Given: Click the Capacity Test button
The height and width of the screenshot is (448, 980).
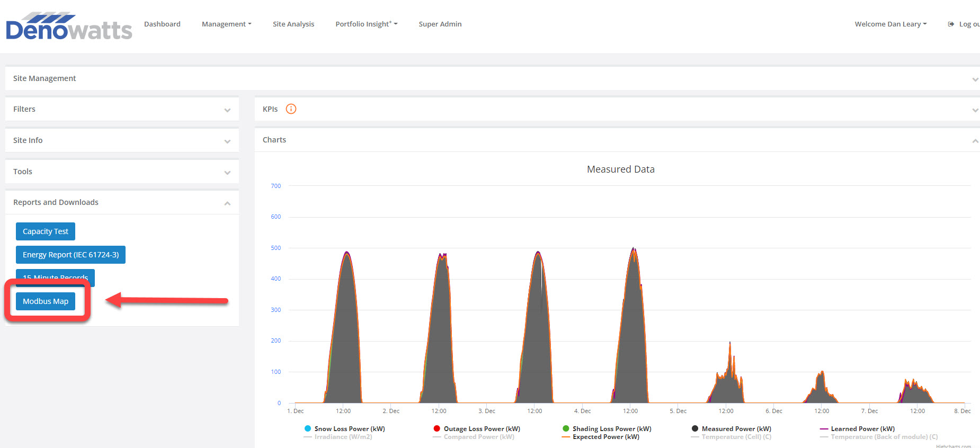Looking at the screenshot, I should click(46, 231).
